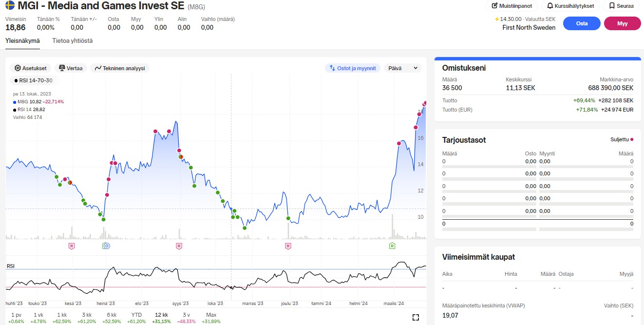
Task: Select the 6 kk time range
Action: point(112,318)
